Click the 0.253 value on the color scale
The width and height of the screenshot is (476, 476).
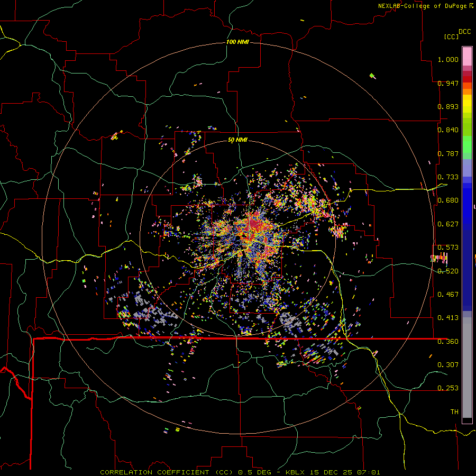tap(448, 388)
